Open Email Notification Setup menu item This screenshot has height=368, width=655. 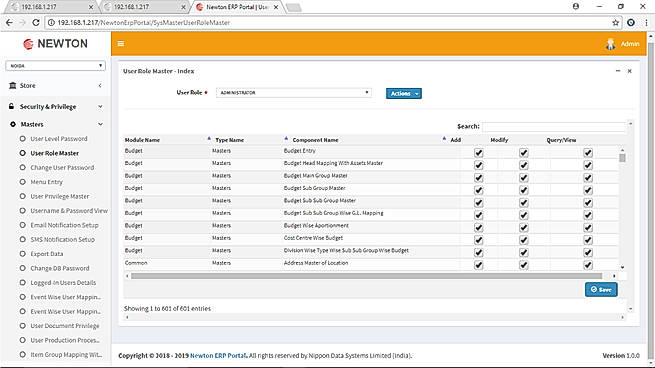tap(64, 225)
